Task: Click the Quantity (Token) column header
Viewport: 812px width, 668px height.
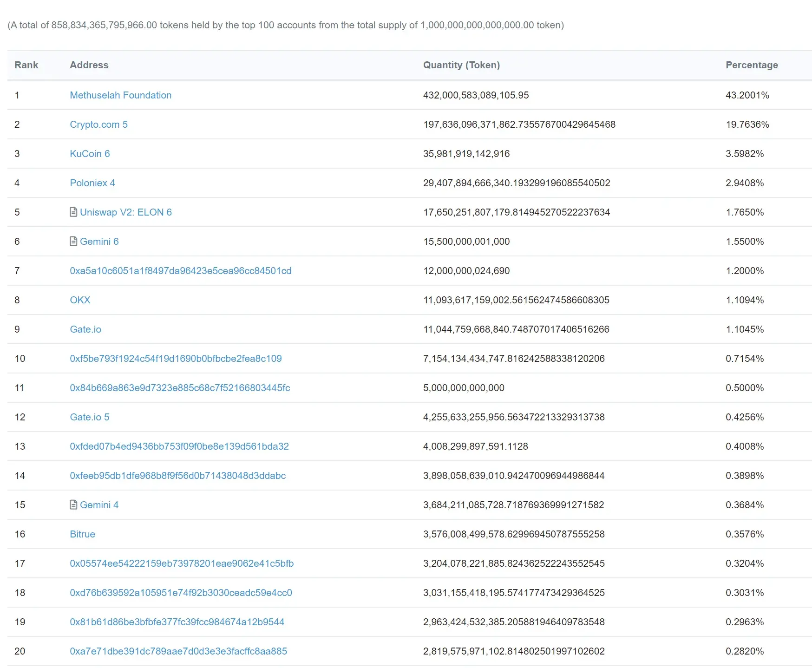Action: coord(461,65)
